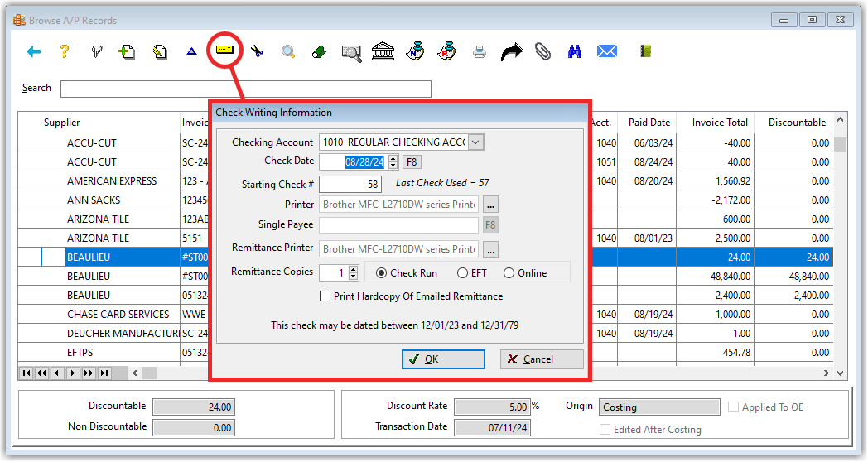Viewport: 868px width, 462px height.
Task: Click the bank building icon
Action: 383,51
